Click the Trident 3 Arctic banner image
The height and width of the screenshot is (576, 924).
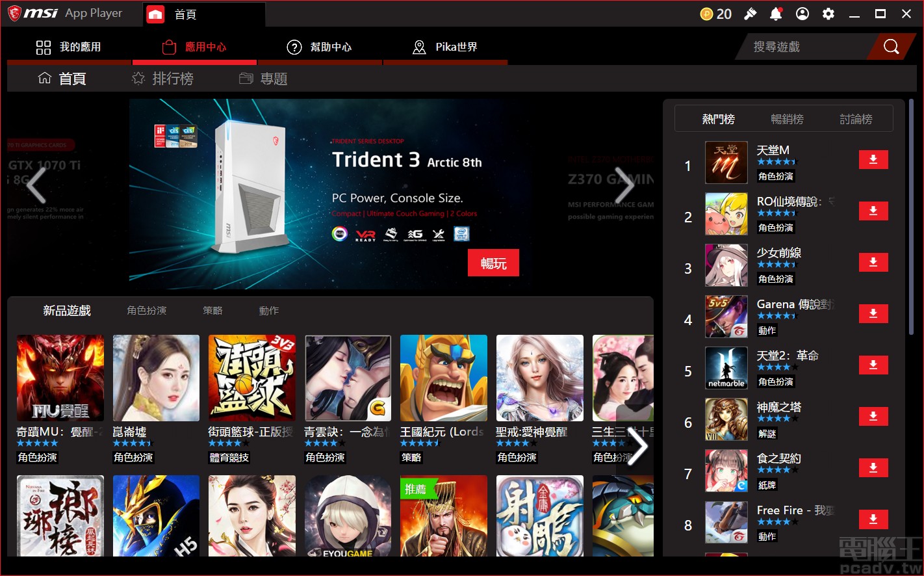coord(331,194)
